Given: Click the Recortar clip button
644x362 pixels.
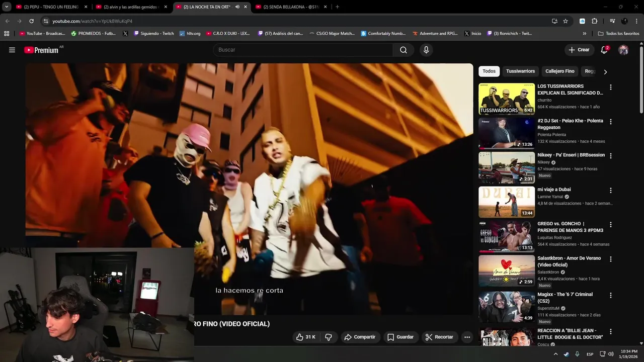Looking at the screenshot, I should [x=439, y=337].
